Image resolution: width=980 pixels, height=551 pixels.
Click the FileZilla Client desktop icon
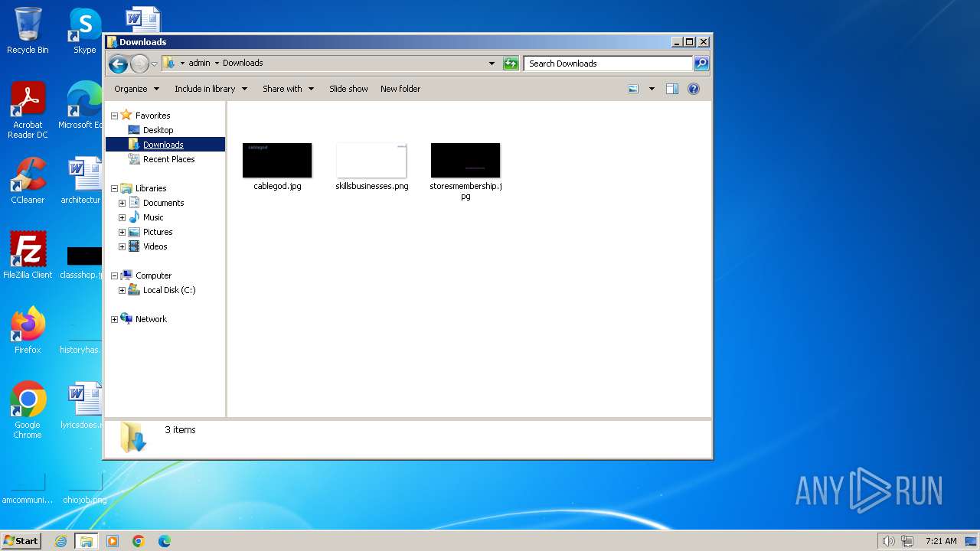28,255
